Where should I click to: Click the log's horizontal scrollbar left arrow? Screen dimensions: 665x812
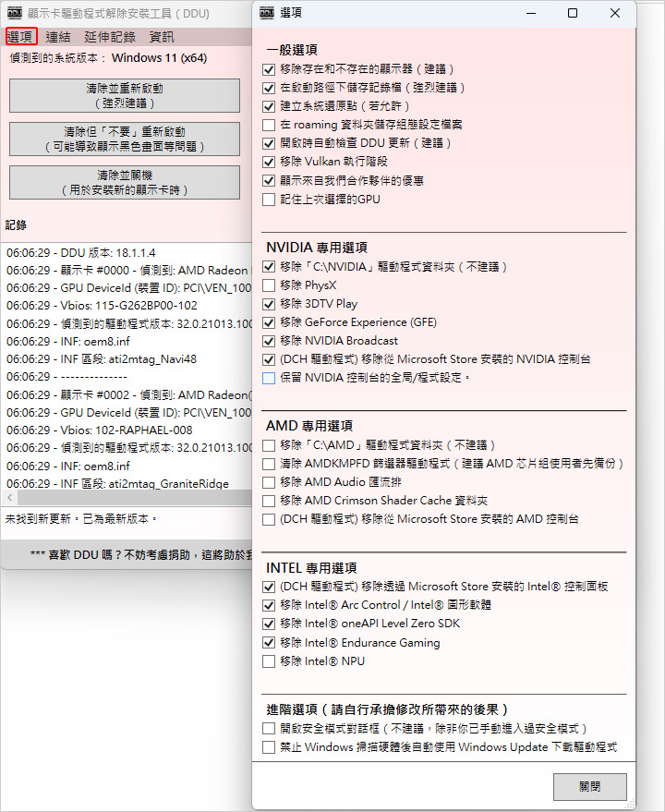pos(9,498)
